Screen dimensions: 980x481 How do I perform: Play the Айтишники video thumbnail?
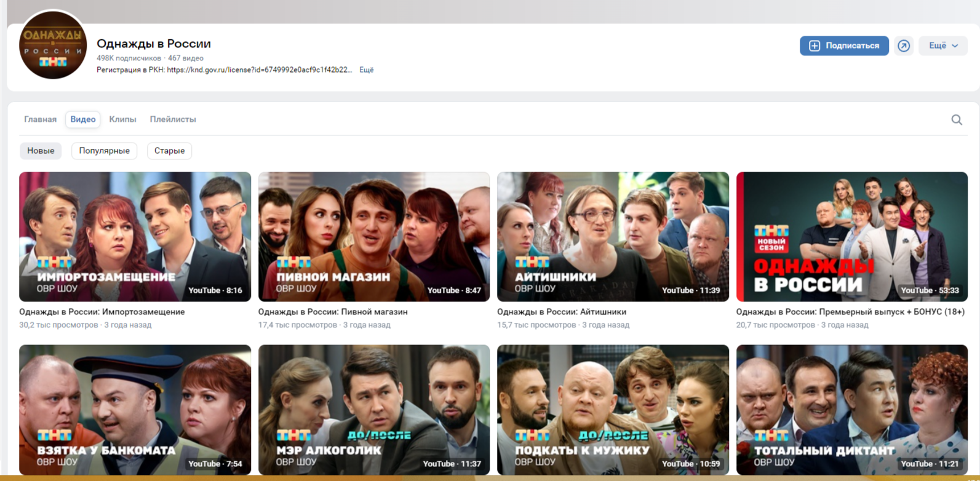[x=613, y=237]
